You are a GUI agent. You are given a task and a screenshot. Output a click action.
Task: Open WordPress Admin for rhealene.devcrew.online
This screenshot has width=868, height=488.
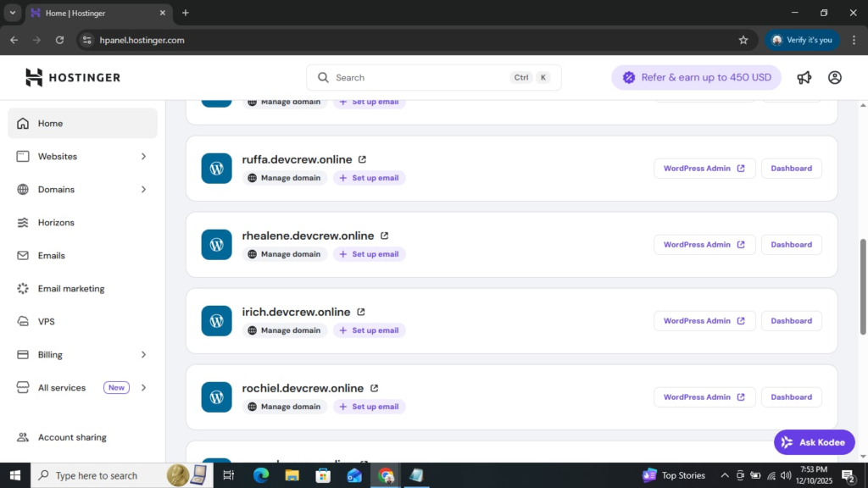(704, 245)
